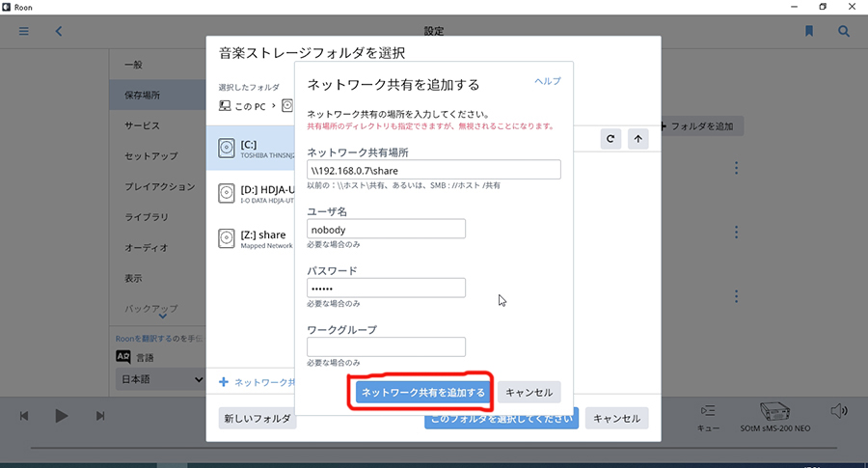
Task: Expand the settings sidebar down chevron
Action: coord(162,316)
